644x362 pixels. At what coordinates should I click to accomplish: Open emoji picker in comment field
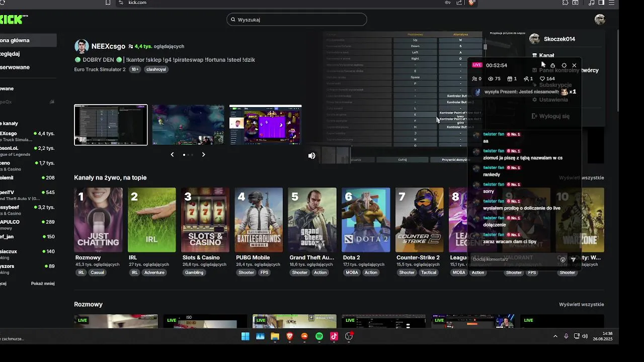point(562,259)
